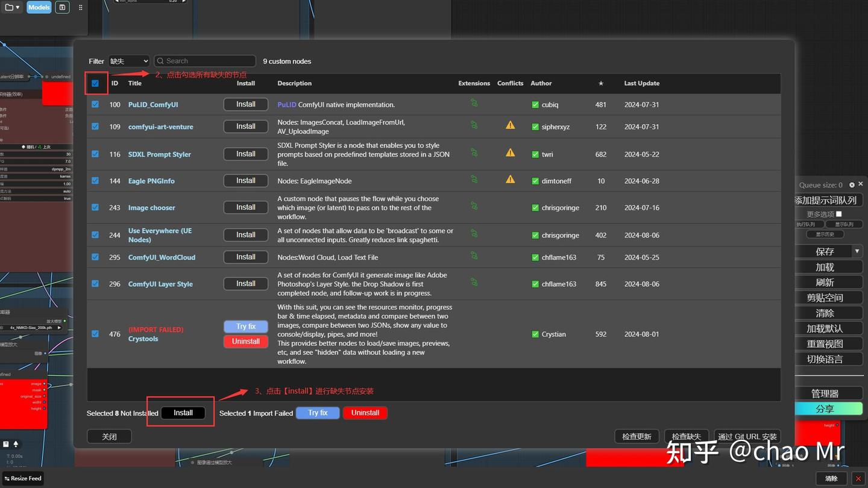Uncheck the Crystools row checkbox
The height and width of the screenshot is (488, 868).
95,334
